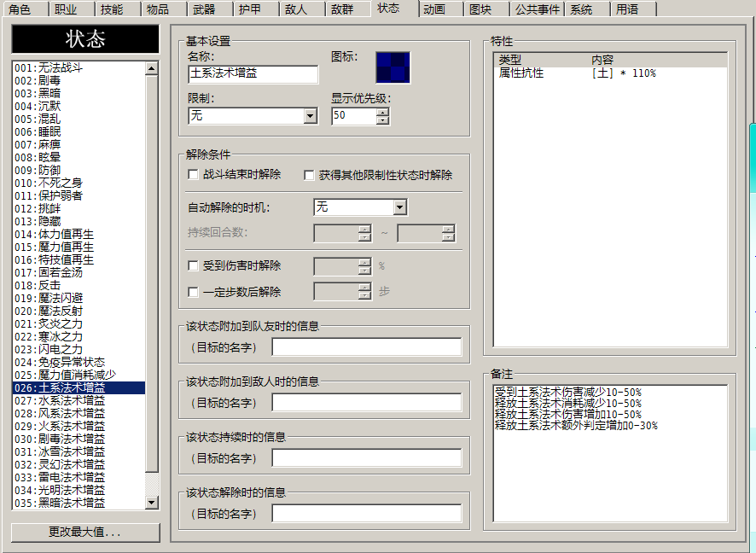Viewport: 756px width, 553px height.
Task: Select state 007:麻痹
Action: tap(79, 144)
